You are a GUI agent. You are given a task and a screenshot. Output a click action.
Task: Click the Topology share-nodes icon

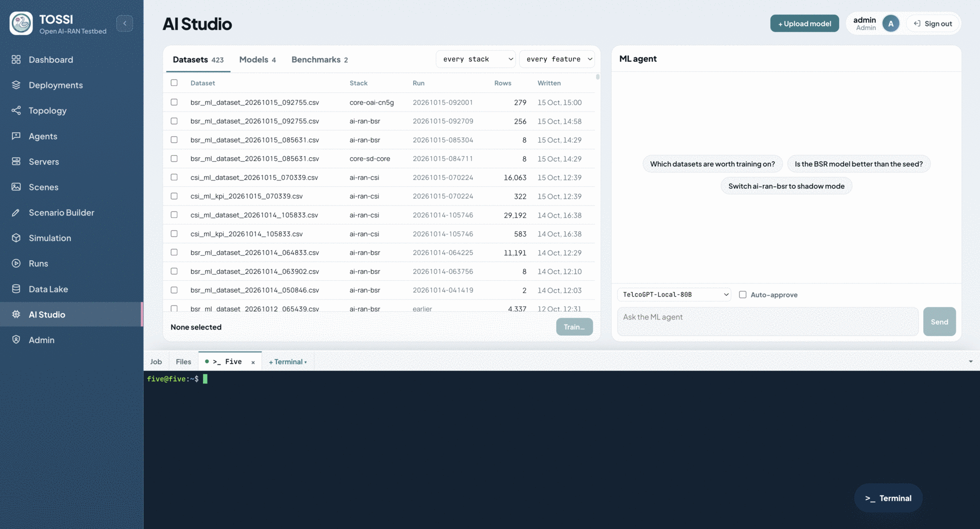tap(16, 111)
